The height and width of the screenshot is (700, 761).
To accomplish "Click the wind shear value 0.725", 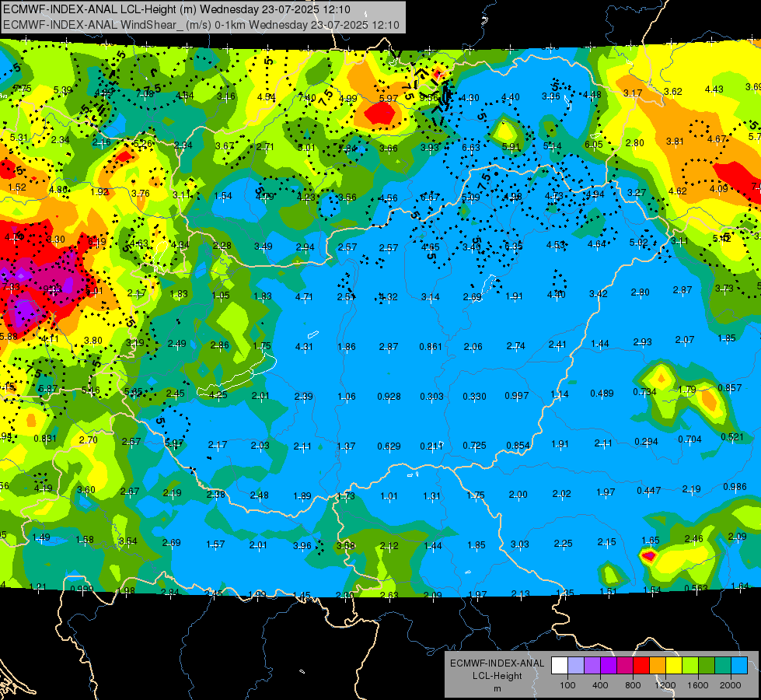I will point(474,446).
